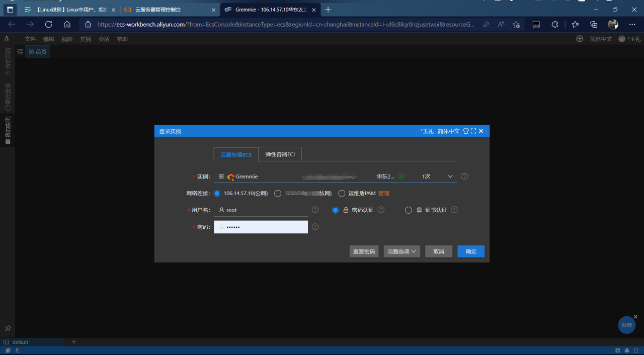Click the help icon beside the instance selector

click(464, 176)
